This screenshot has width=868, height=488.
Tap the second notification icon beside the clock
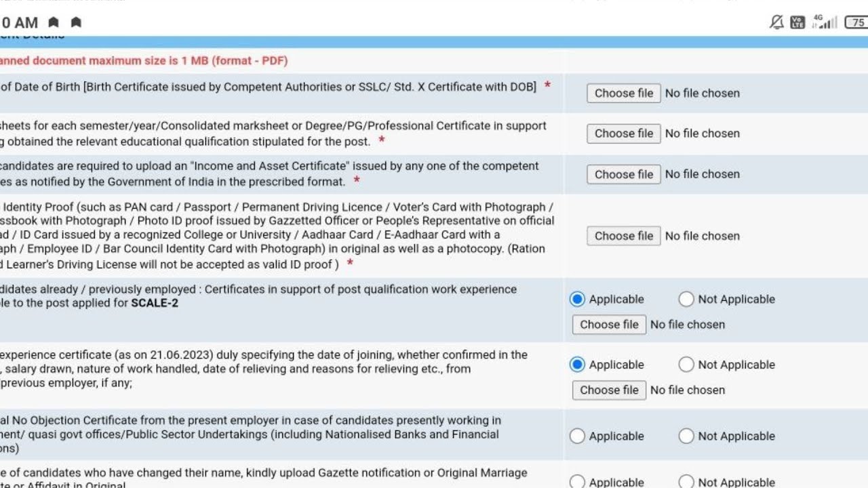click(76, 22)
